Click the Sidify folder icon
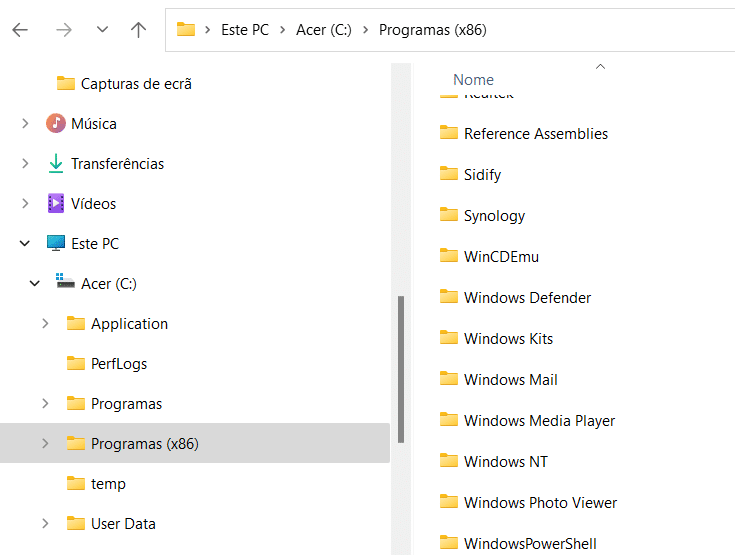The image size is (735, 555). [449, 173]
